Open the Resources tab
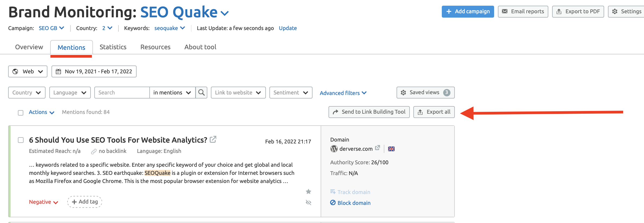Image resolution: width=644 pixels, height=223 pixels. coord(155,47)
